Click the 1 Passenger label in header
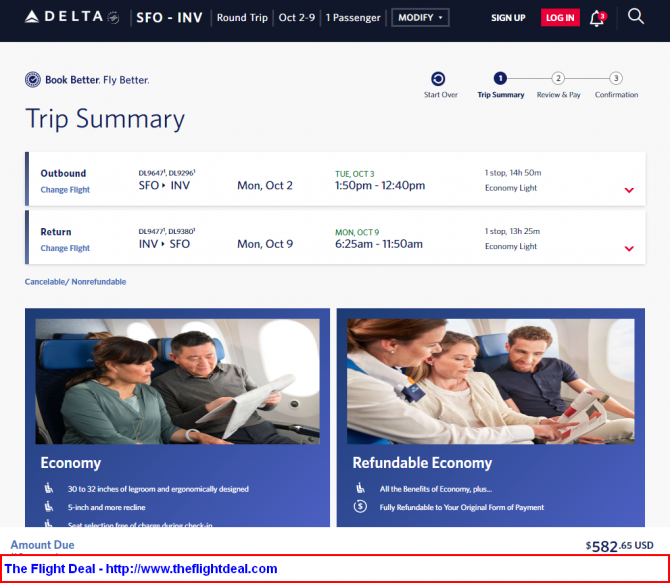 pos(353,18)
